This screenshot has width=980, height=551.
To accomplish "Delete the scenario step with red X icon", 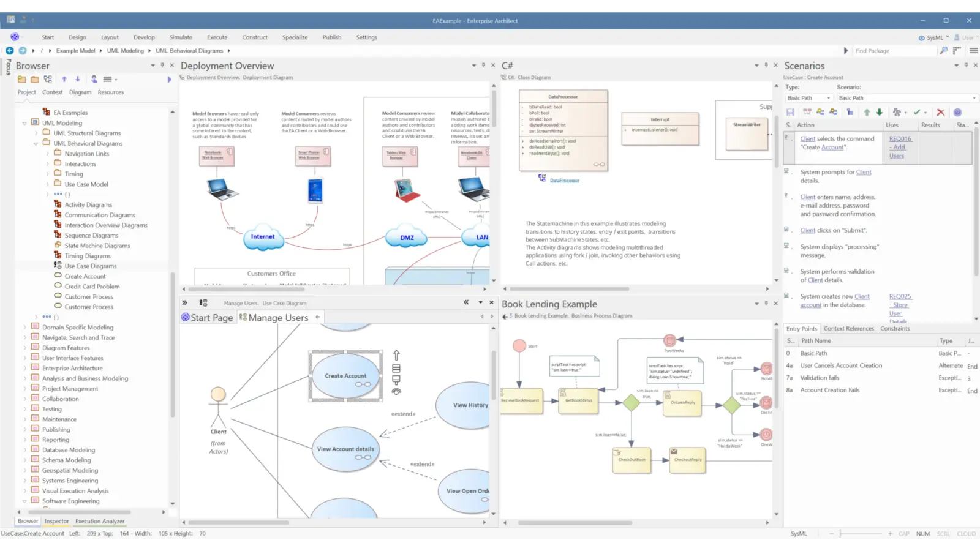I will coord(941,112).
